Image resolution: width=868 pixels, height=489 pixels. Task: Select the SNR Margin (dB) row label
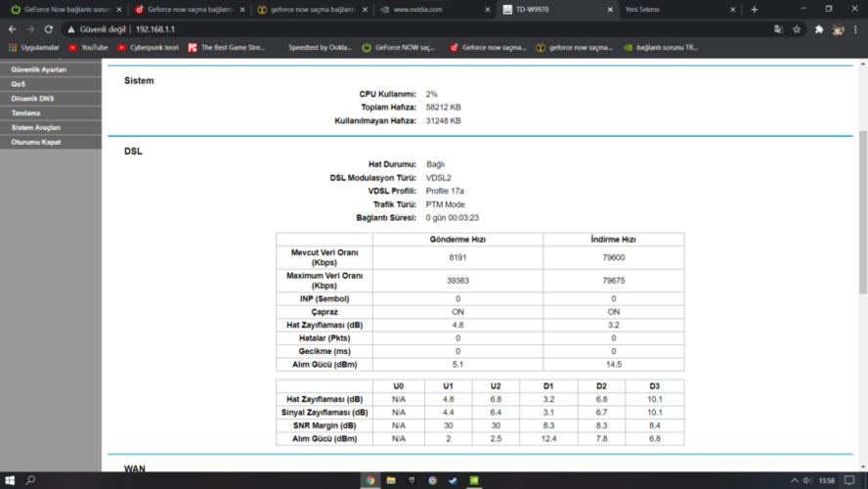point(325,425)
